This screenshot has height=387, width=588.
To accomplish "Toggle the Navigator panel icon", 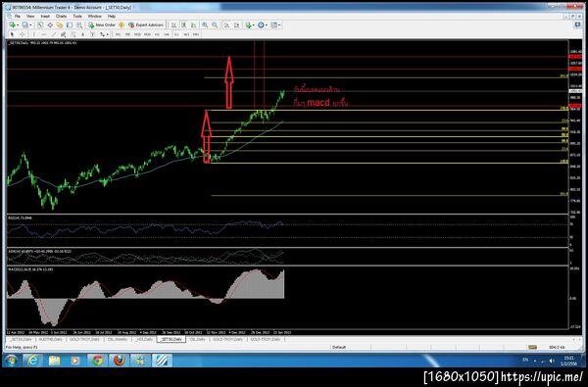I will pos(60,25).
